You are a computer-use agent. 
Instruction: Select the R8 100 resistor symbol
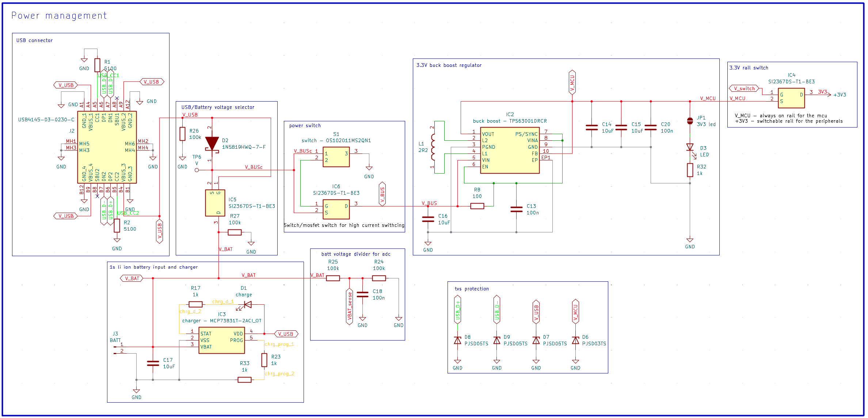477,206
